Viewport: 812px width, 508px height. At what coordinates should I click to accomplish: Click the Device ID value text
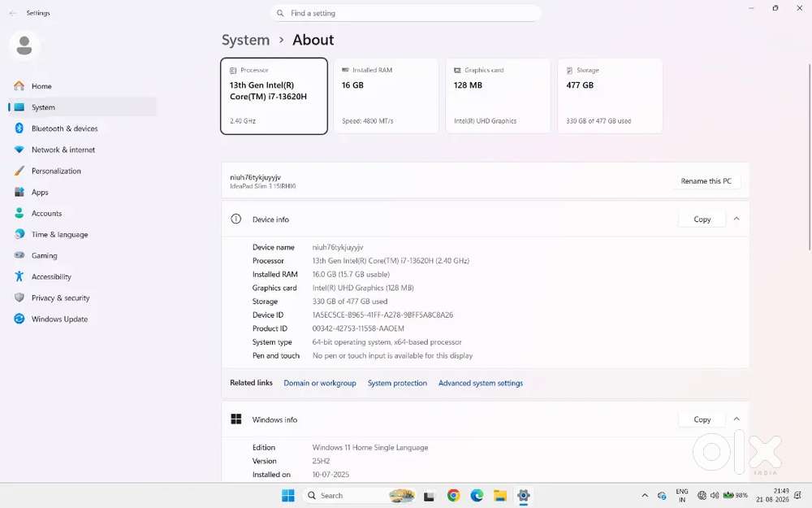pyautogui.click(x=382, y=315)
